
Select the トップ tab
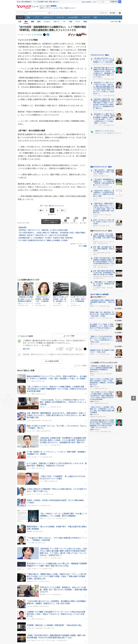click(x=20, y=17)
